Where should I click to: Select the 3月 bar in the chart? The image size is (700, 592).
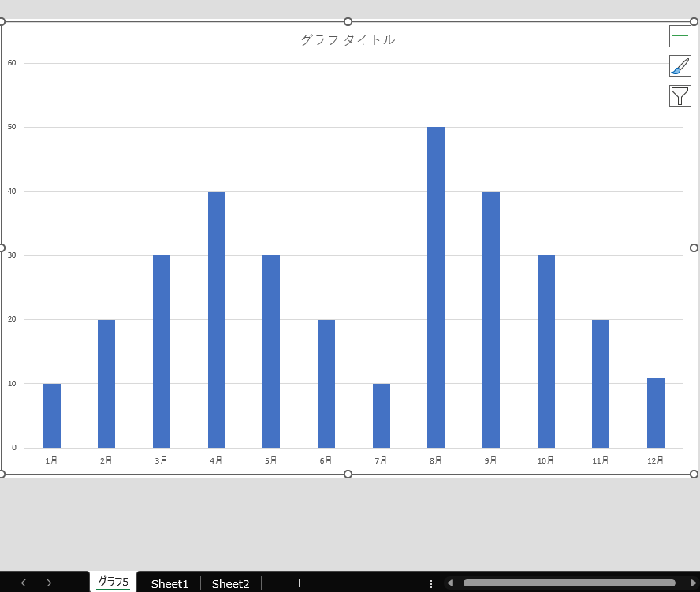(162, 352)
